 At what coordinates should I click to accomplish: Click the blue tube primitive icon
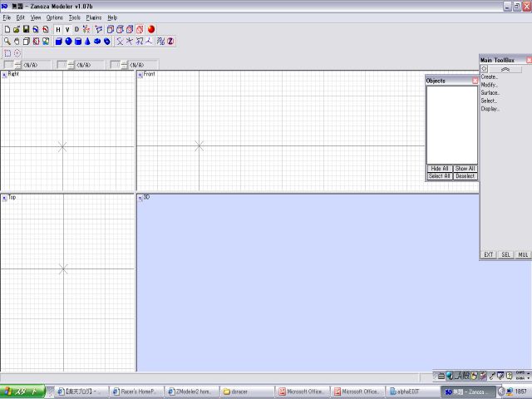click(107, 42)
